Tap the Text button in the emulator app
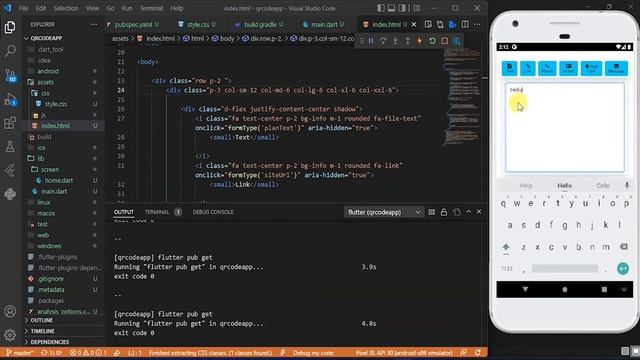The height and width of the screenshot is (360, 640). 509,68
